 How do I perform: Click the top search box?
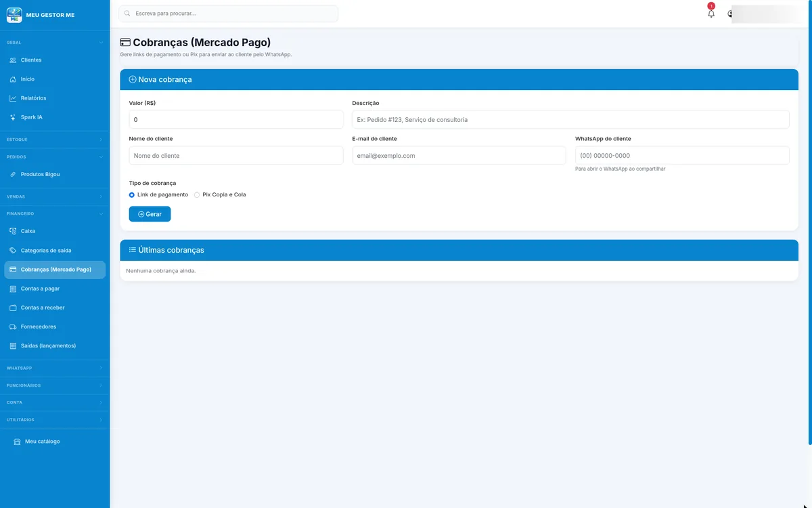[228, 14]
